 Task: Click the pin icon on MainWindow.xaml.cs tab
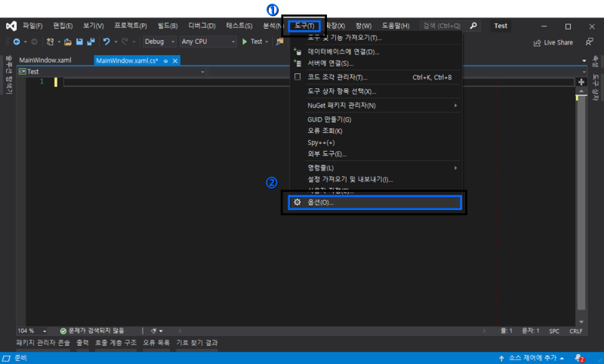coord(165,61)
